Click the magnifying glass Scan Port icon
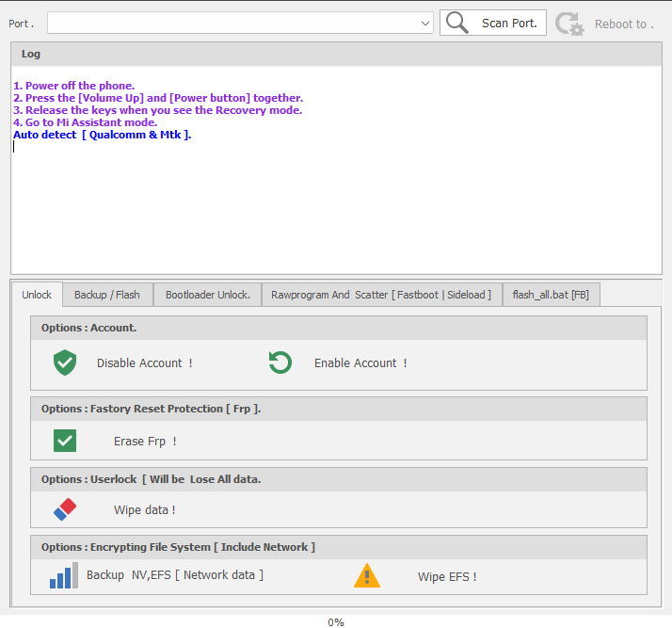The width and height of the screenshot is (672, 628). (x=456, y=23)
